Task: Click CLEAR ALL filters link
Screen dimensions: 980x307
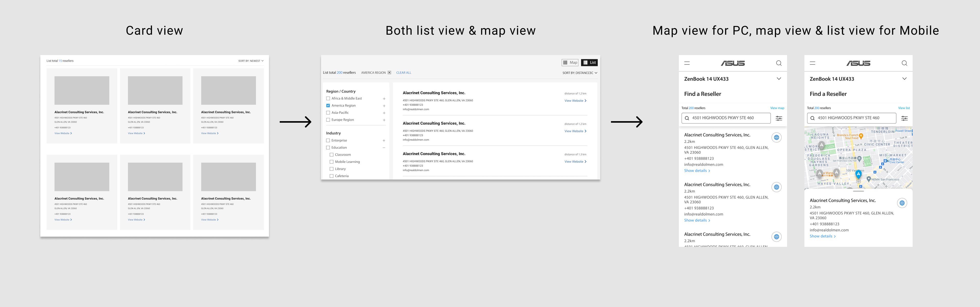Action: click(x=403, y=73)
